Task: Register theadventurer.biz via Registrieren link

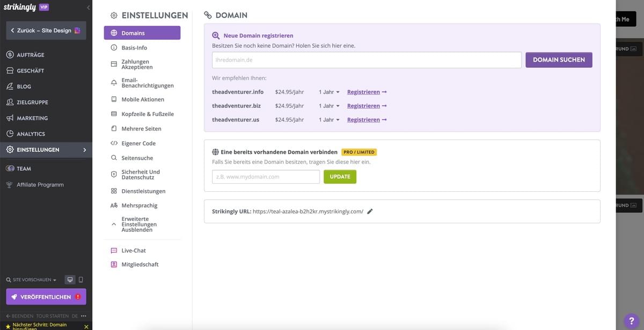Action: 367,106
